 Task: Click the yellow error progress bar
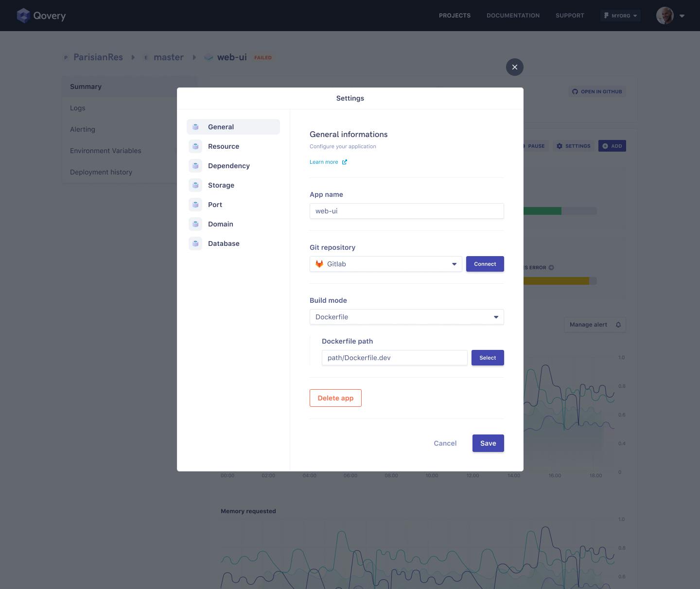click(x=556, y=281)
